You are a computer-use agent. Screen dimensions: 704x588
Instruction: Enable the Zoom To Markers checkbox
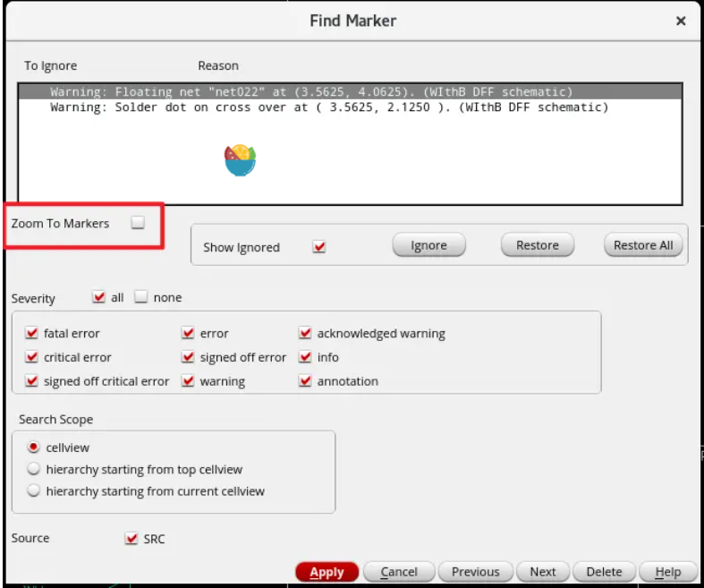pyautogui.click(x=138, y=222)
